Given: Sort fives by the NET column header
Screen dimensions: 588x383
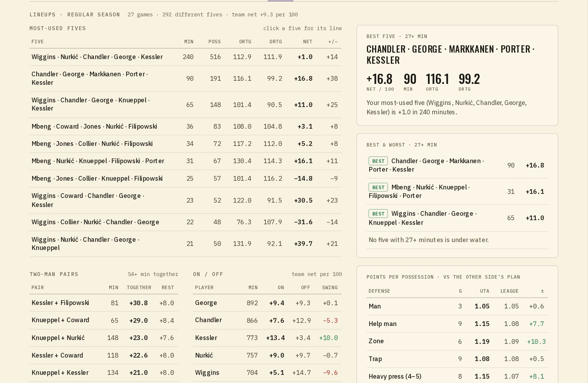Looking at the screenshot, I should click(308, 42).
